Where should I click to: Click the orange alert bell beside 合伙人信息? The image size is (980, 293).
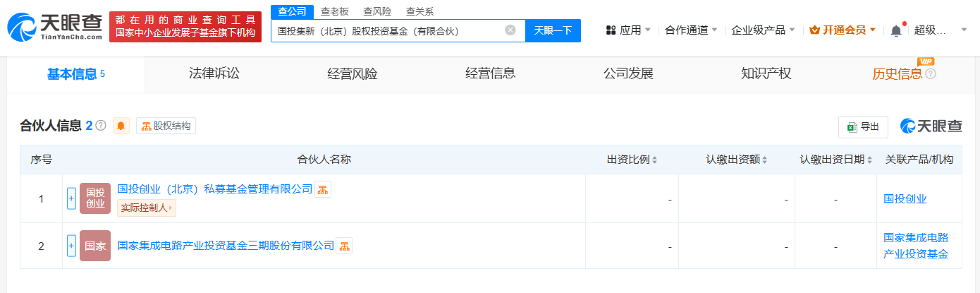pos(121,126)
